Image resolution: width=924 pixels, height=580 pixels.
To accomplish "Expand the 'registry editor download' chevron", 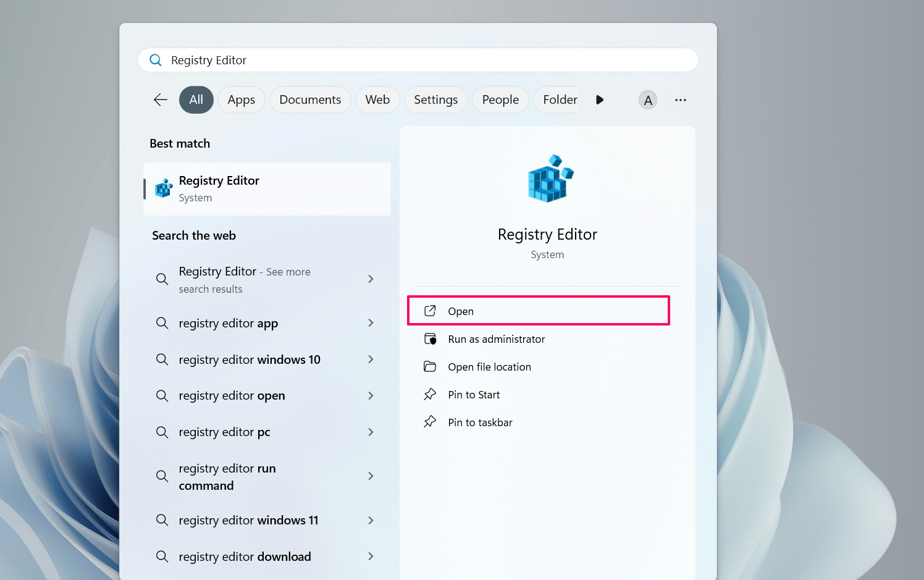I will [x=371, y=557].
